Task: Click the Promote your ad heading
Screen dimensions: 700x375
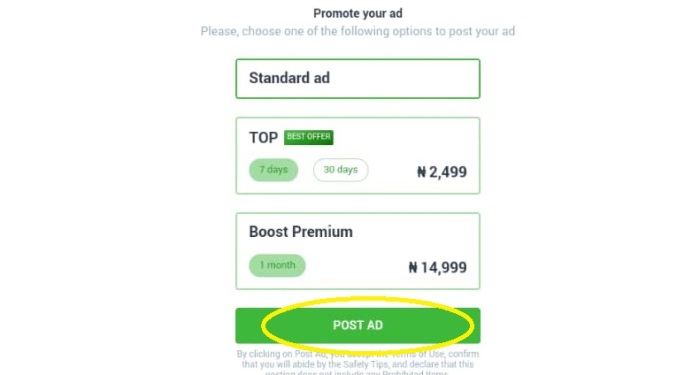Action: pos(358,13)
